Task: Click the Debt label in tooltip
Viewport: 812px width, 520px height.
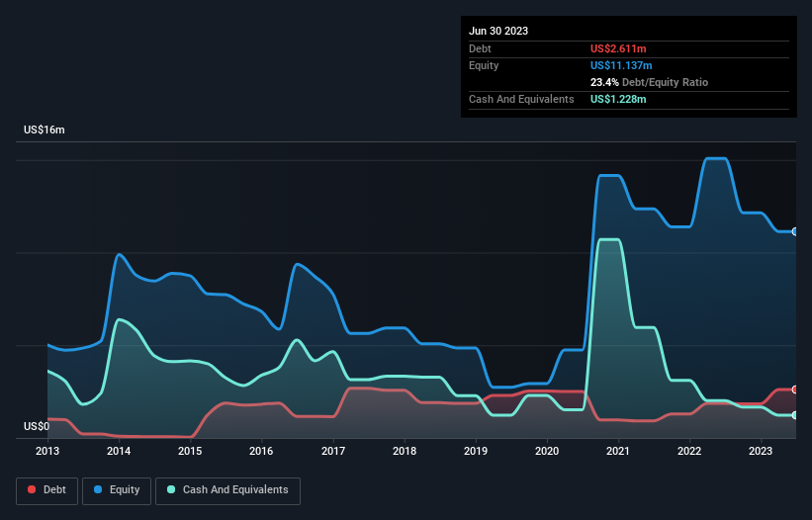Action: tap(480, 48)
